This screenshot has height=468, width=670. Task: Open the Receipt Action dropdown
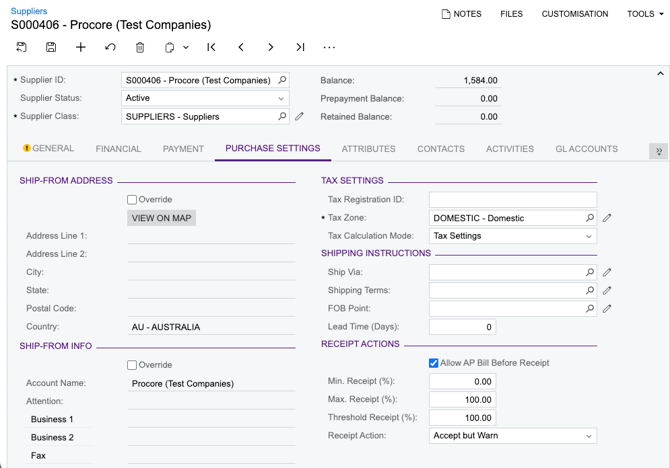point(588,436)
